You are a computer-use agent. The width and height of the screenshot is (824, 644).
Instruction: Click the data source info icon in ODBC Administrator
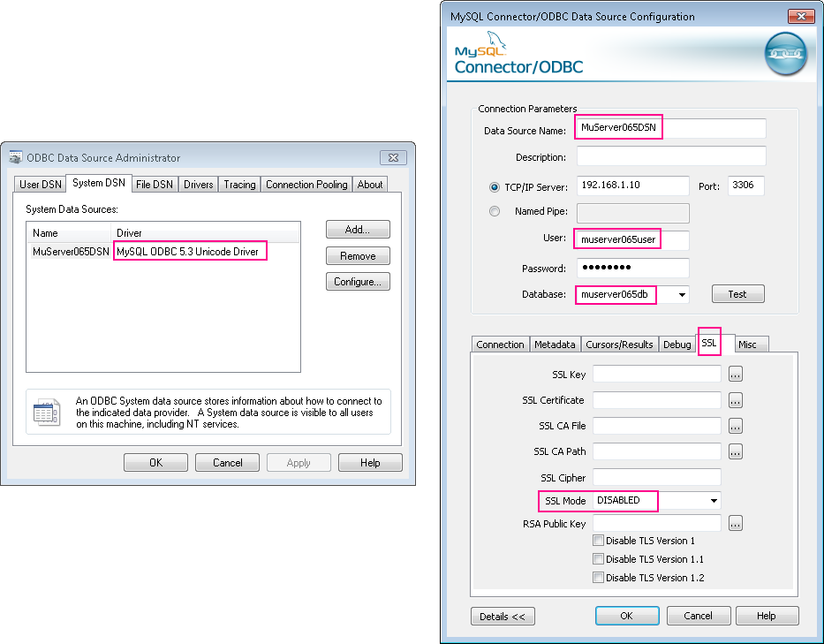46,413
